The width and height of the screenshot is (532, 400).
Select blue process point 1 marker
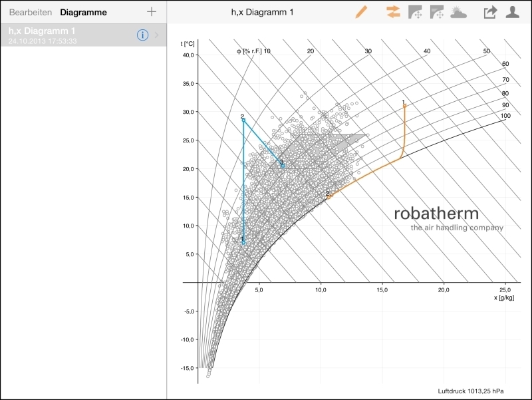[x=243, y=242]
